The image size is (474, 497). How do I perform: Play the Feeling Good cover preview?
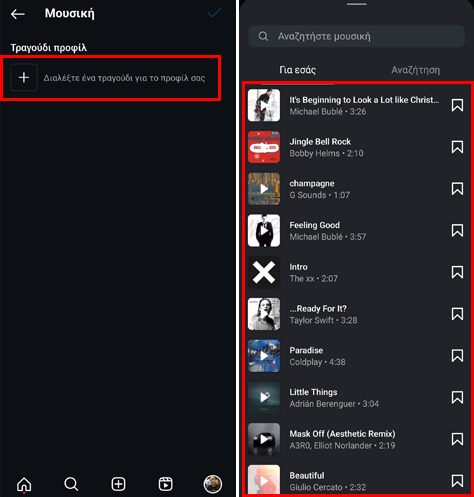pyautogui.click(x=264, y=230)
